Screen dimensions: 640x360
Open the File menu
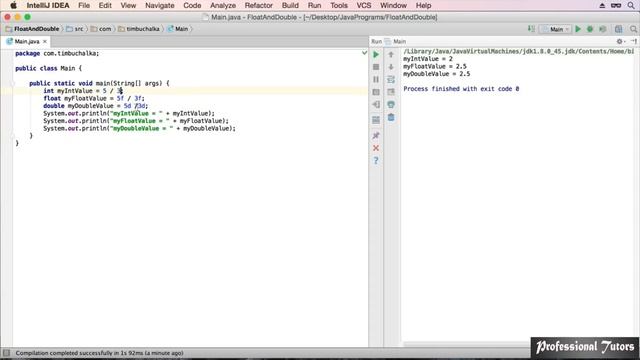tap(84, 5)
